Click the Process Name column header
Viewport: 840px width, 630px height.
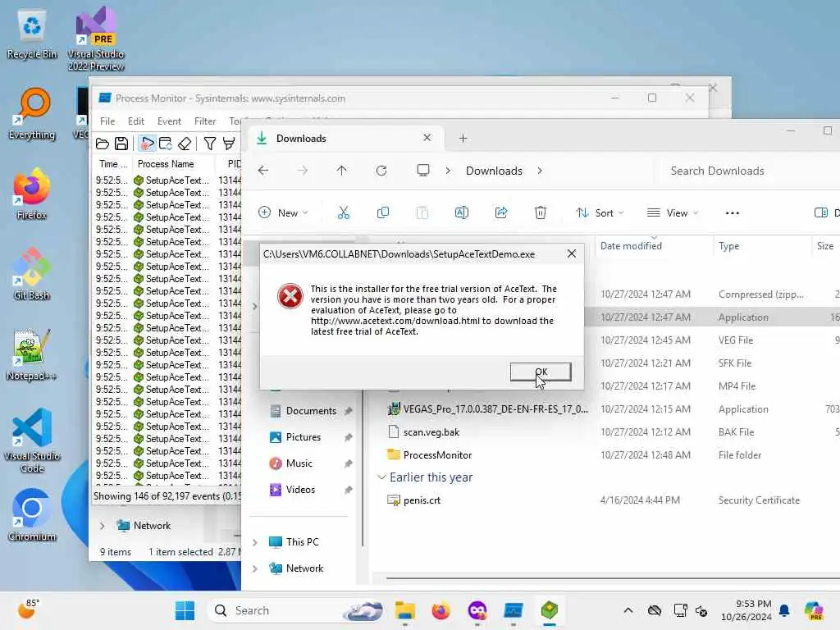coord(173,164)
